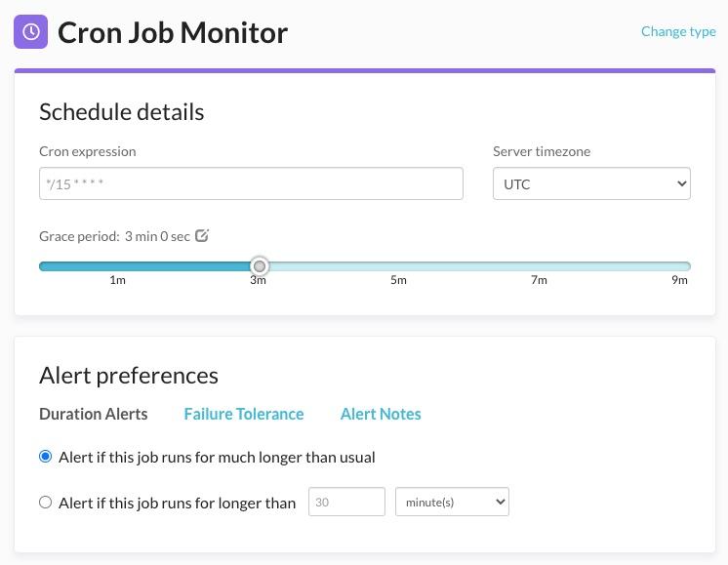Switch to the Duration Alerts tab

pyautogui.click(x=94, y=414)
